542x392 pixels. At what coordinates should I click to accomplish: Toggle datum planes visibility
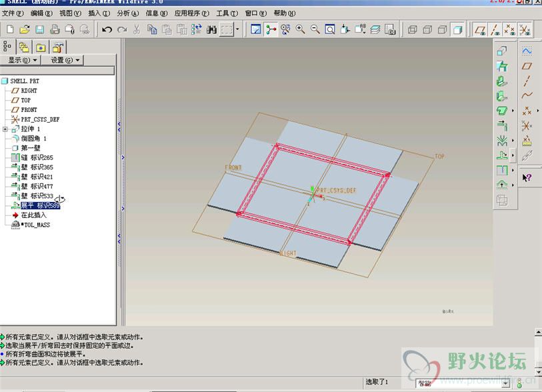tap(480, 30)
